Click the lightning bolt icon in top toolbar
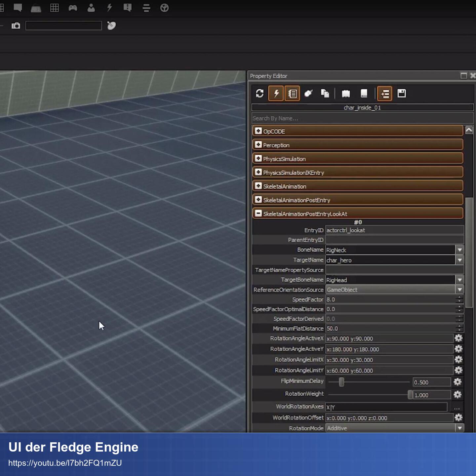The width and height of the screenshot is (476, 476). click(x=109, y=8)
